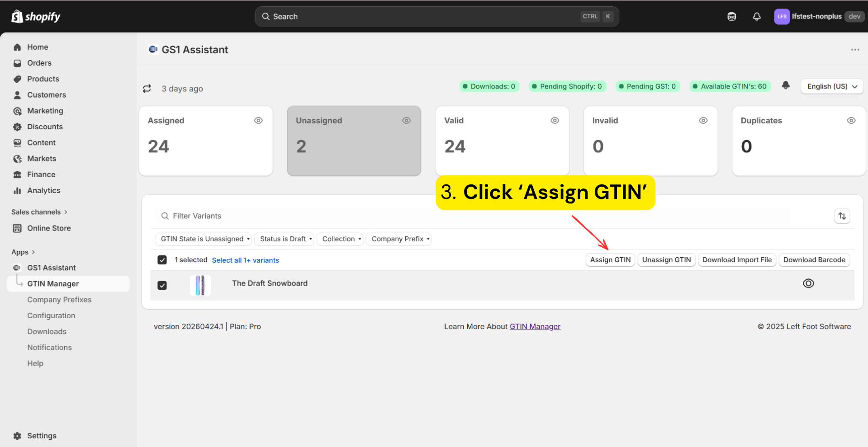868x447 pixels.
Task: Click the Online Store icon
Action: 17,228
